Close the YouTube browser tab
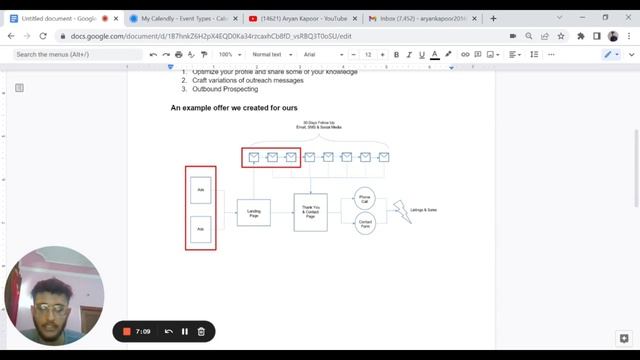Viewport: 640px width, 360px height. click(355, 18)
